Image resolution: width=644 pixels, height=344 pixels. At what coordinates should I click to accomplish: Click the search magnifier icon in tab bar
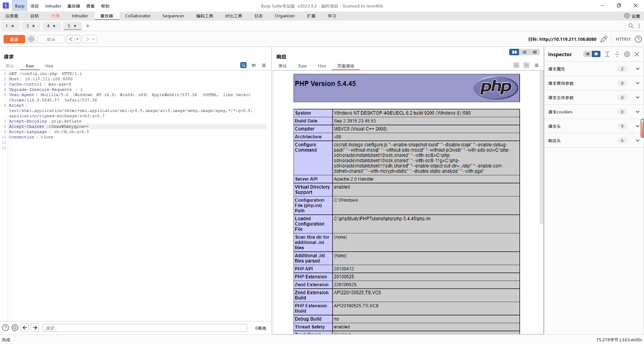click(x=631, y=26)
